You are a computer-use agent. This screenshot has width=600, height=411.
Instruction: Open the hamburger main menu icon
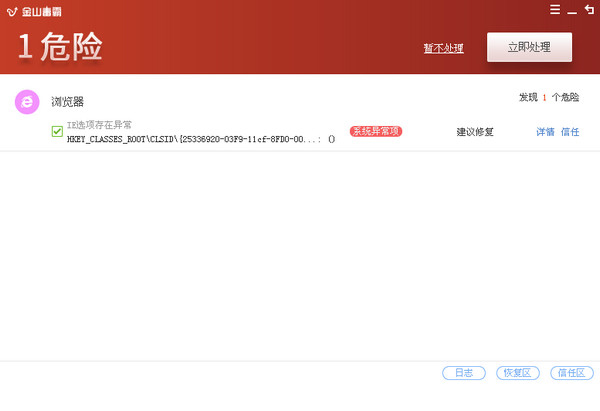pos(555,10)
